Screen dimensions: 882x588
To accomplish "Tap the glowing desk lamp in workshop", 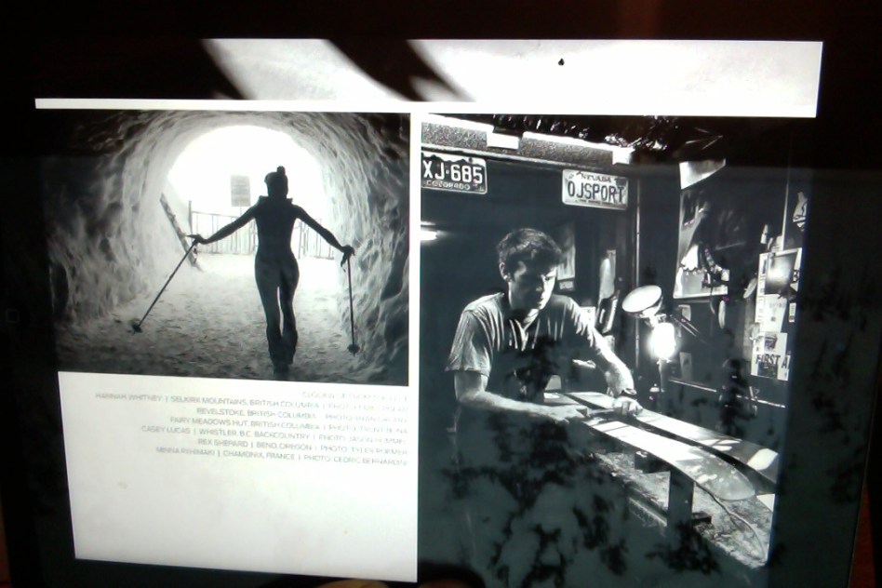I will (662, 339).
